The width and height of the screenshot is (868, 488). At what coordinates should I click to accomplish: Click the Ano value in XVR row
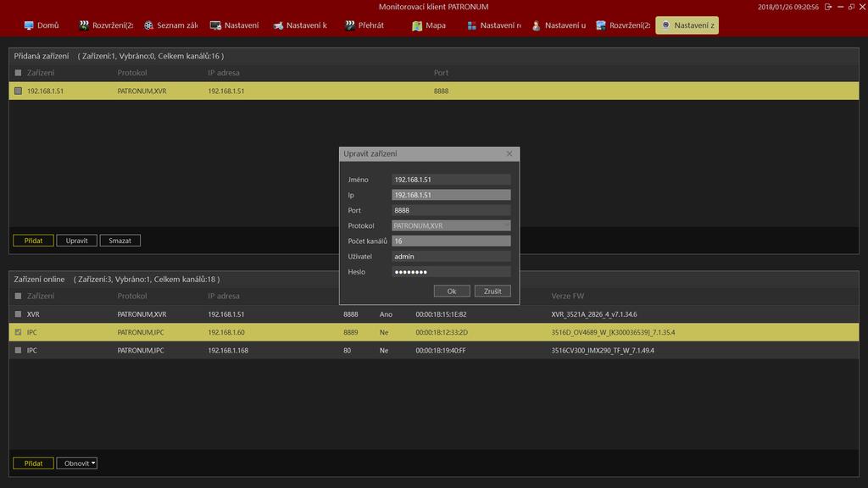[386, 314]
